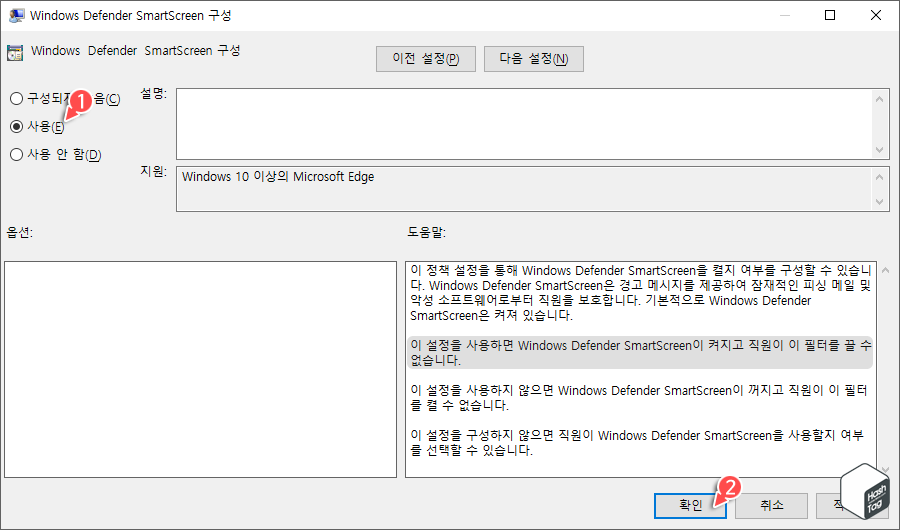
Task: Click the policy setting icon beside the heading
Action: point(15,52)
